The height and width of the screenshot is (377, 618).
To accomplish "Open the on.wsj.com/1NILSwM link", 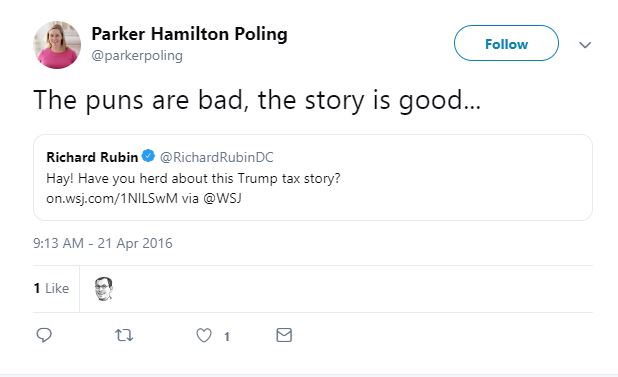I will 112,198.
